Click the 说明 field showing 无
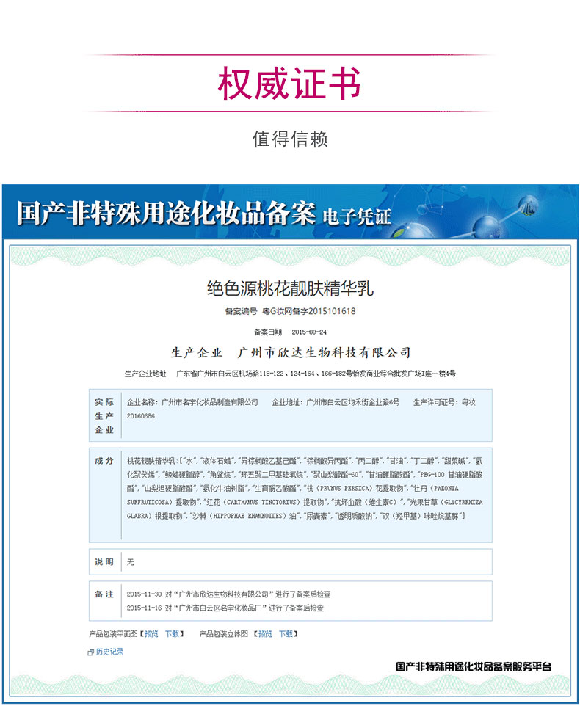The image size is (580, 728). tap(131, 562)
